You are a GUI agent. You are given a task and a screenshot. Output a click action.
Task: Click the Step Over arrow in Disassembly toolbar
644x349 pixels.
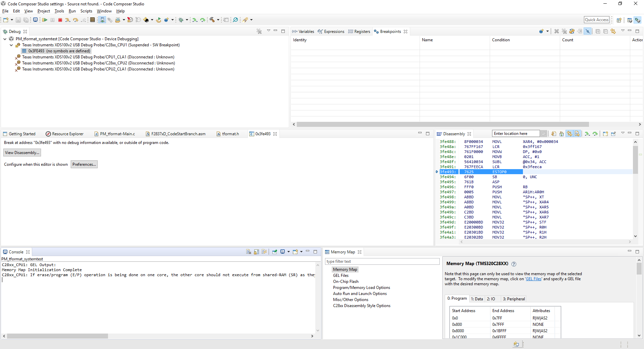(595, 134)
